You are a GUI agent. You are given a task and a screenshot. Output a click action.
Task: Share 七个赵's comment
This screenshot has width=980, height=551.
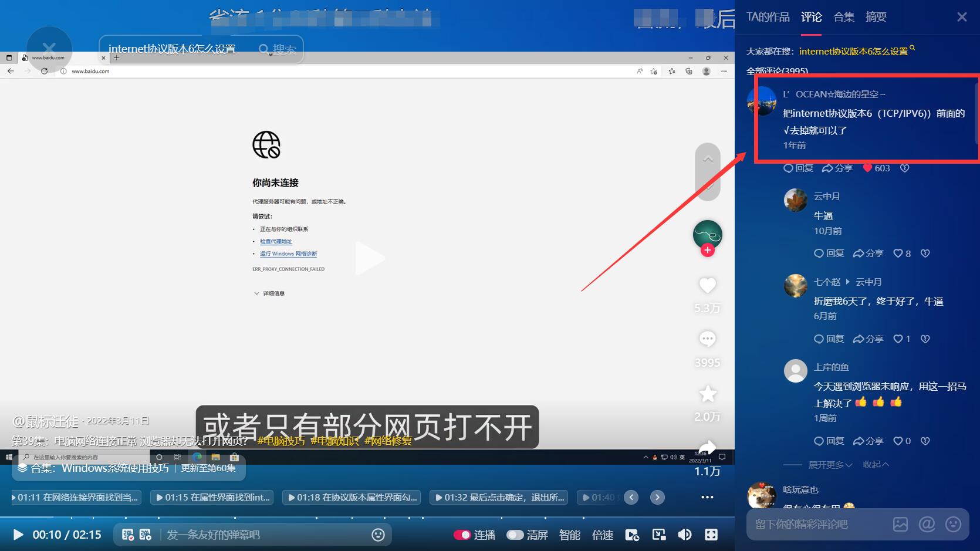pos(868,339)
